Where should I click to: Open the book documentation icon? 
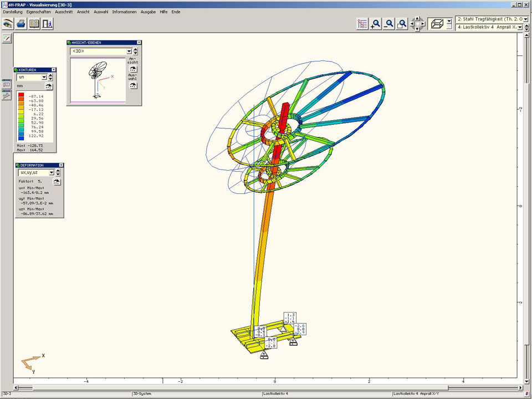[34, 24]
